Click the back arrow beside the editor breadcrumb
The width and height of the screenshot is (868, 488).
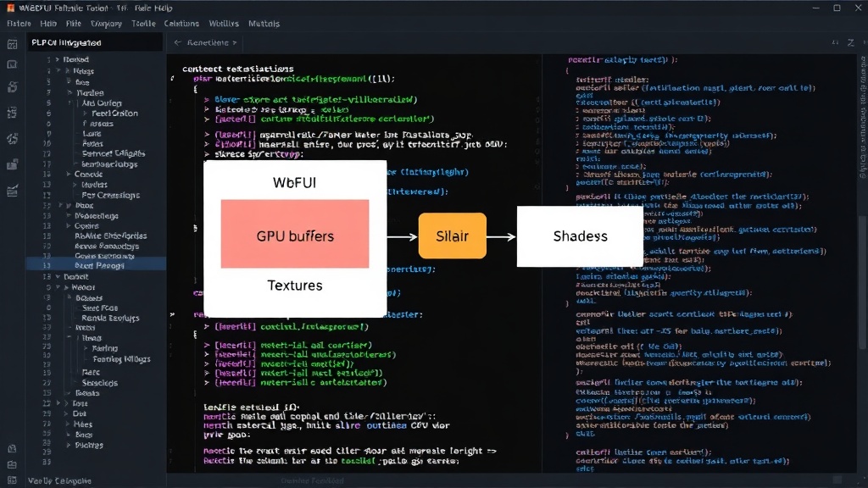(177, 42)
